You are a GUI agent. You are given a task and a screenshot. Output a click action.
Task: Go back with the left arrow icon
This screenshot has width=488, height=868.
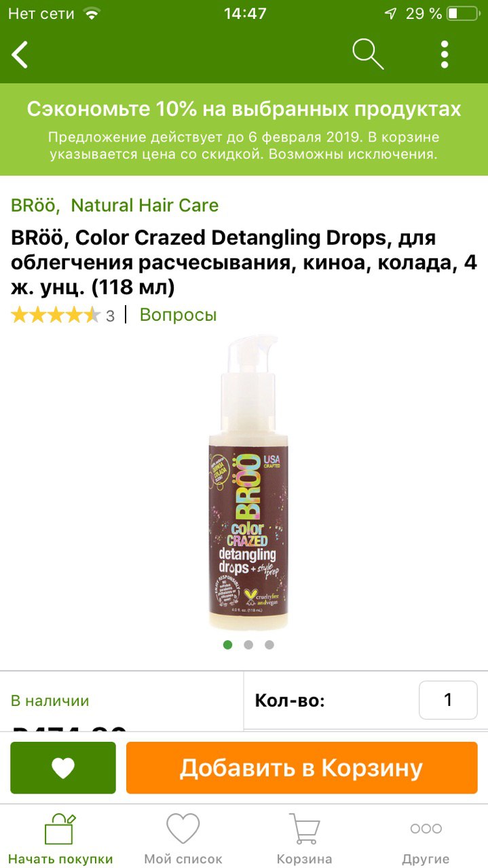[x=20, y=54]
